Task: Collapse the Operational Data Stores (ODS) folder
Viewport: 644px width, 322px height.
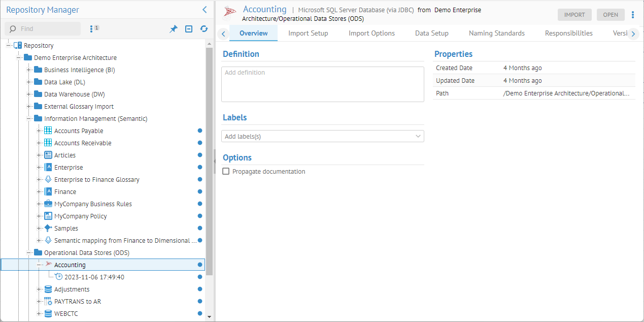Action: pos(29,253)
